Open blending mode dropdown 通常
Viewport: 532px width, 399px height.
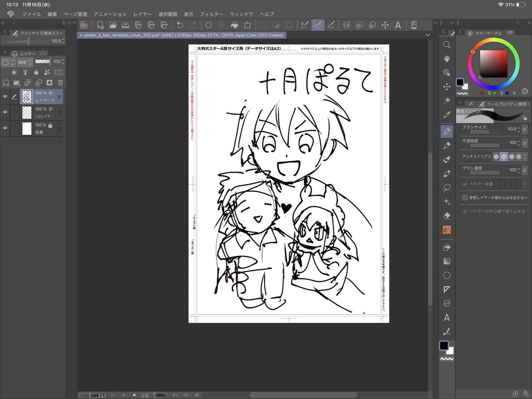[x=25, y=62]
